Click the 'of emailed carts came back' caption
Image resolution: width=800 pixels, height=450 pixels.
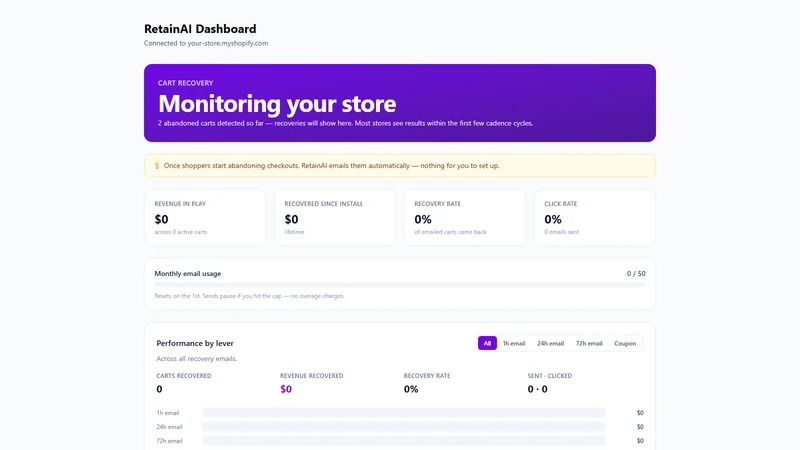click(x=450, y=232)
